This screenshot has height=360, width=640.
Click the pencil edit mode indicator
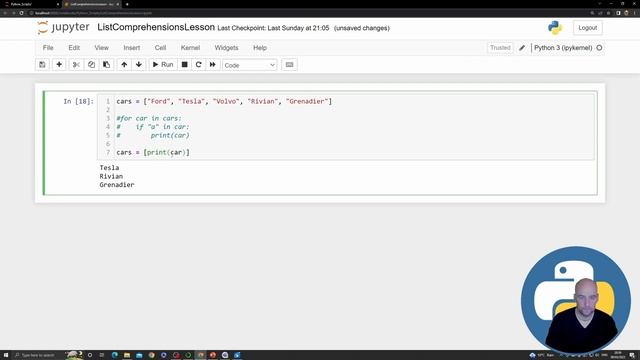coord(522,48)
